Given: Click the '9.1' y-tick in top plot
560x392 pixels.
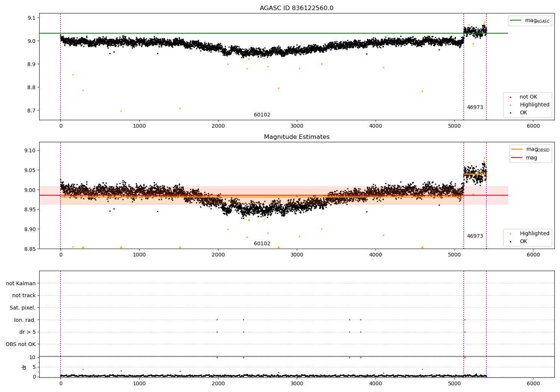Looking at the screenshot, I should pos(31,18).
